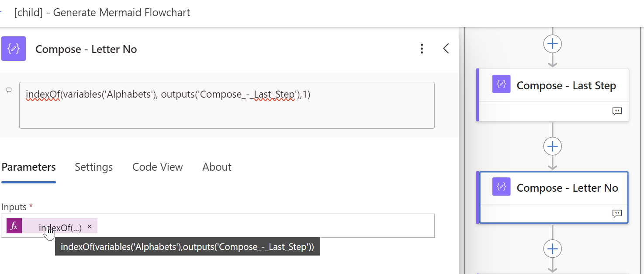Select the Compose - Last Step card
This screenshot has width=644, height=274.
[x=553, y=85]
